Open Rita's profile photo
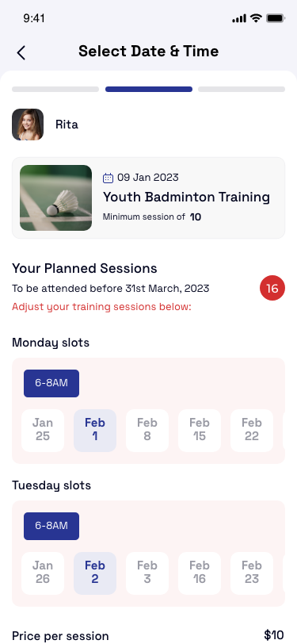297x644 pixels. 28,125
